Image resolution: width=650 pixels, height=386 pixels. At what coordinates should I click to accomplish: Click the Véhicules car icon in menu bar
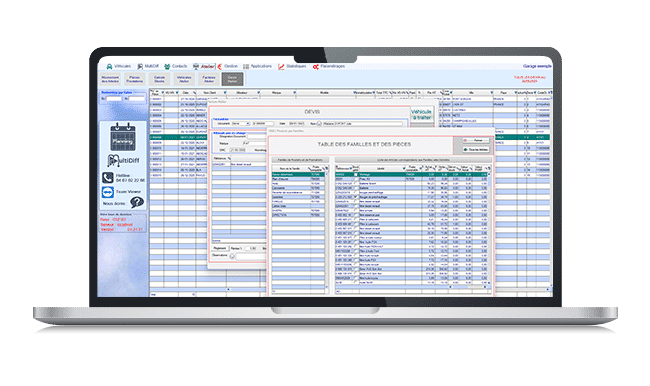(109, 66)
